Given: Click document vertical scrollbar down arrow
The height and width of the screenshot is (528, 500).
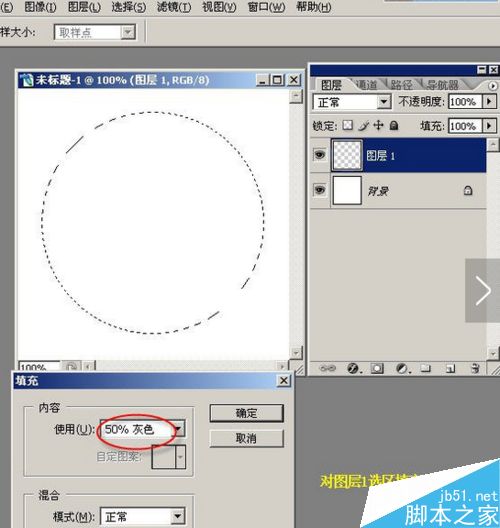Looking at the screenshot, I should pos(296,353).
